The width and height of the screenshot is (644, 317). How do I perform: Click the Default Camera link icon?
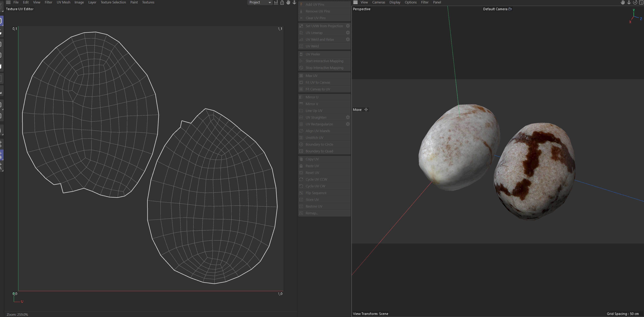click(510, 9)
